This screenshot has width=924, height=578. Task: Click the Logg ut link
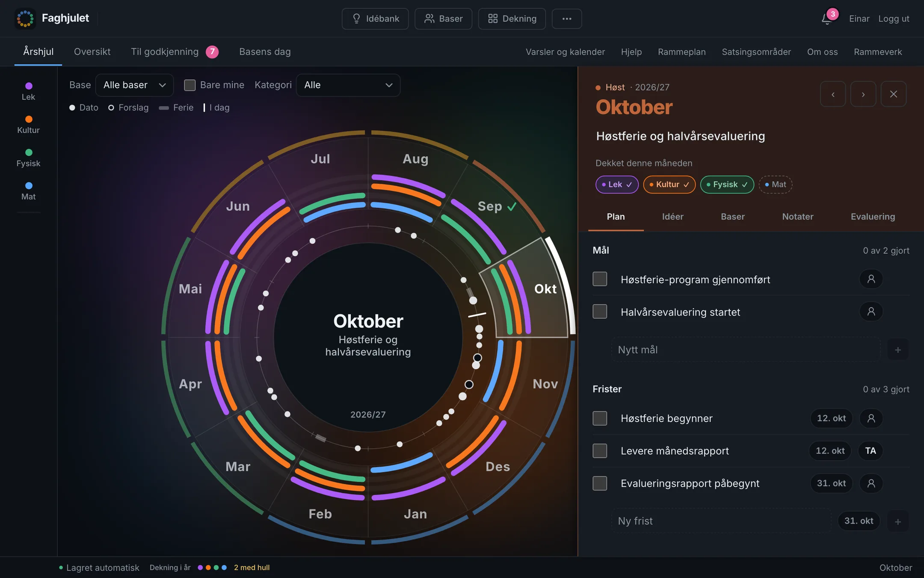pos(894,19)
